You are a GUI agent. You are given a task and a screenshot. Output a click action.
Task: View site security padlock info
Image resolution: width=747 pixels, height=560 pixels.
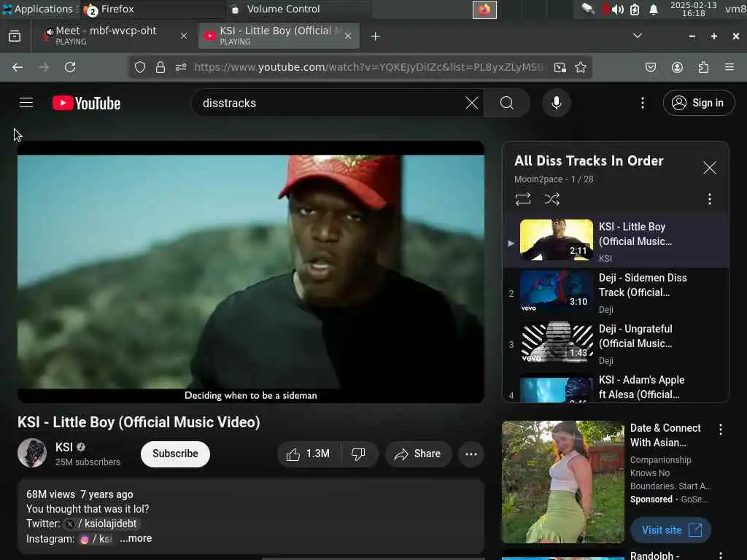[x=160, y=67]
